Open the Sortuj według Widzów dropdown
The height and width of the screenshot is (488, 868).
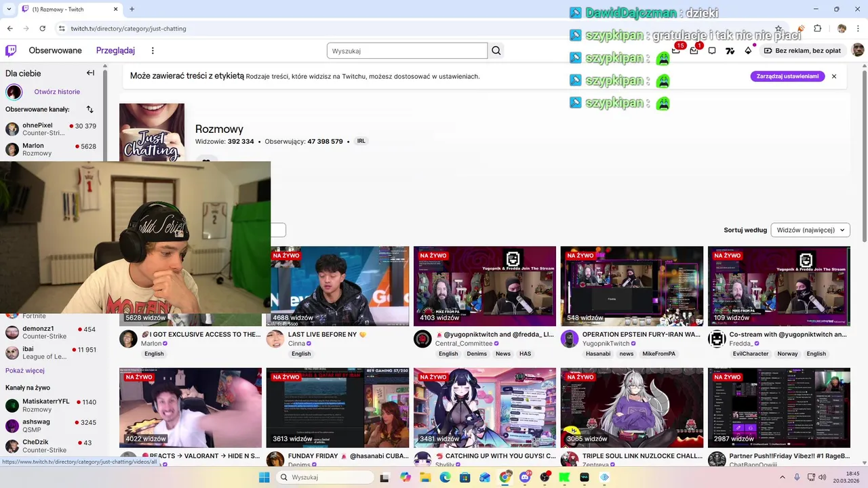pyautogui.click(x=810, y=230)
